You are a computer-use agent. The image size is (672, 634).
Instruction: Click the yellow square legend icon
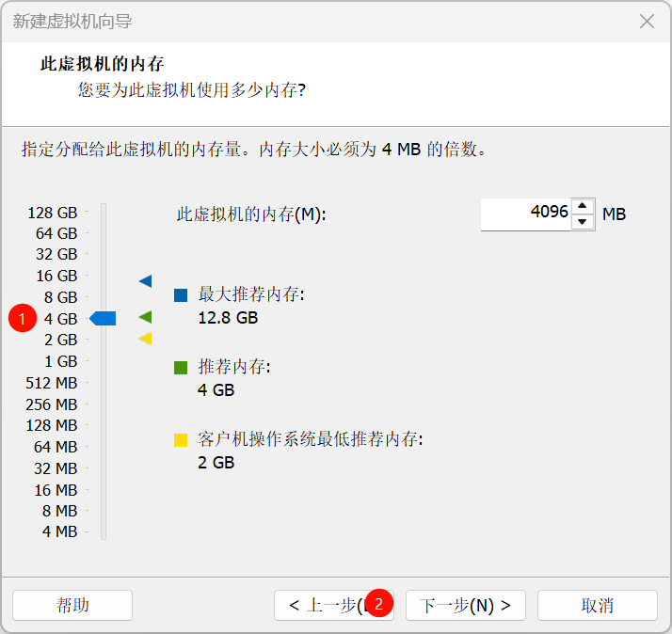coord(181,439)
